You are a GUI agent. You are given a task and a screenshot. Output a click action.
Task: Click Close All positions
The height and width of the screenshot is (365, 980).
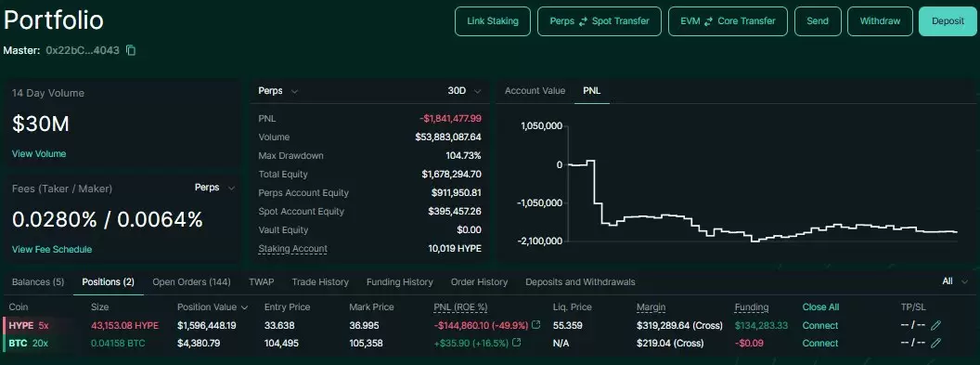point(820,306)
